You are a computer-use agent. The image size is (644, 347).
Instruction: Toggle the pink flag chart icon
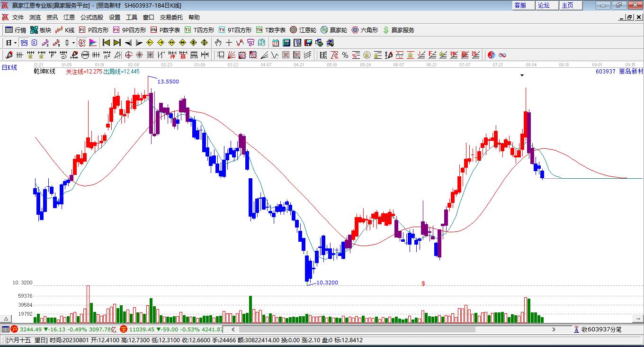(x=93, y=43)
